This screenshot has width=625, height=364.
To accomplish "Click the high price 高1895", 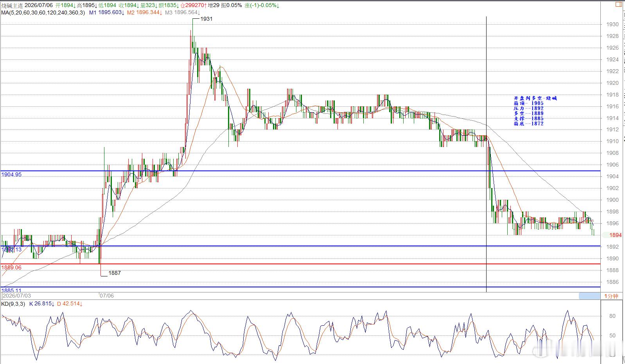I will tap(87, 5).
